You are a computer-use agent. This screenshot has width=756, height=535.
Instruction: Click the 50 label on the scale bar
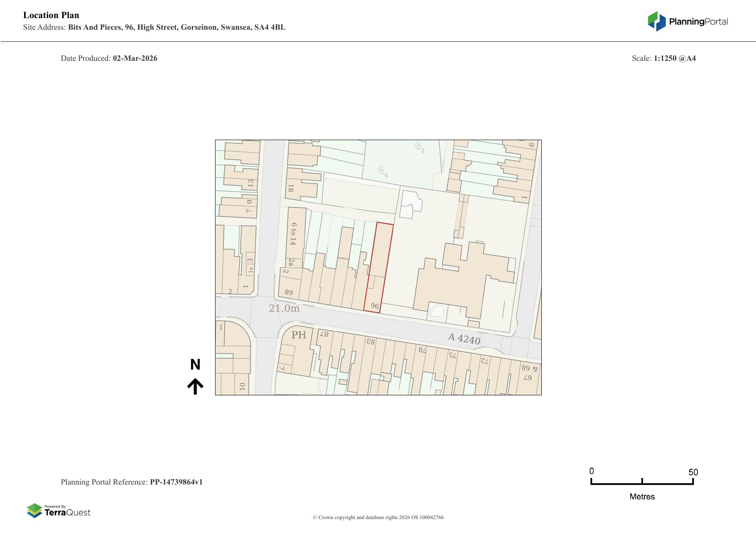coord(693,472)
